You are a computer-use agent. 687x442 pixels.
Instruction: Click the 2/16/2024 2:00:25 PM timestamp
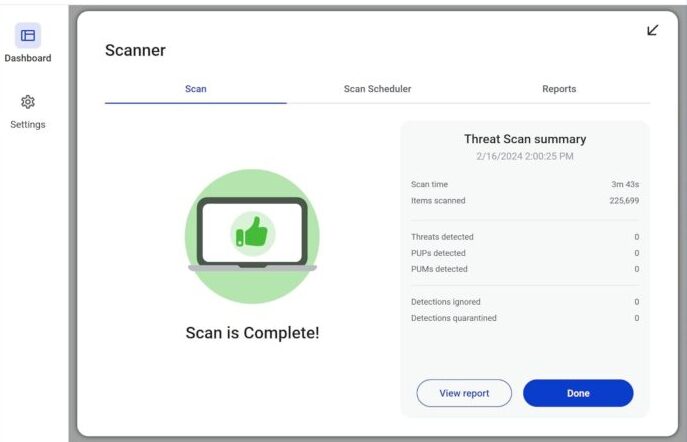(525, 156)
